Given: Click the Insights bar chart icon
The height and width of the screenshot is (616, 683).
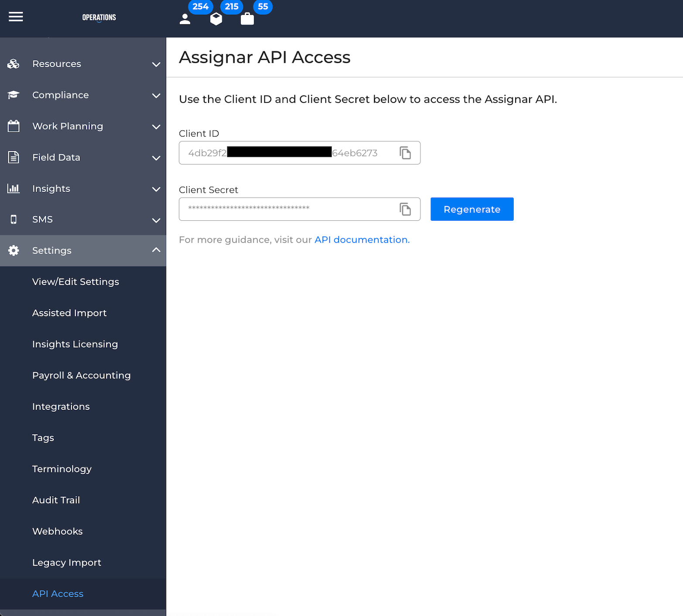Looking at the screenshot, I should pos(14,188).
